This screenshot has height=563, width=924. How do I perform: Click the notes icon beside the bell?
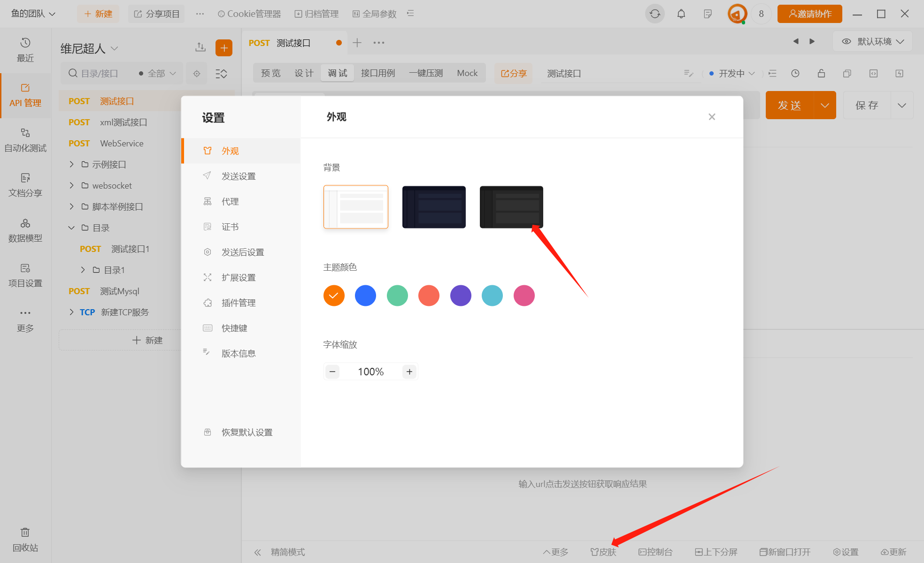(708, 14)
